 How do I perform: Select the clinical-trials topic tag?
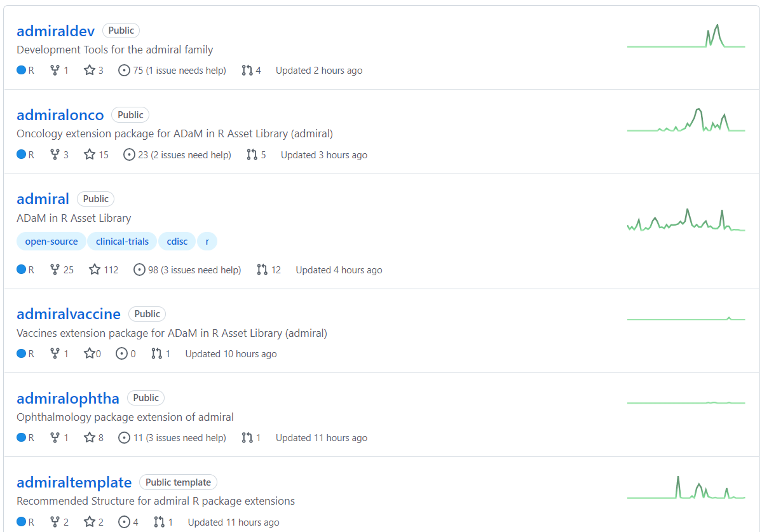(122, 242)
